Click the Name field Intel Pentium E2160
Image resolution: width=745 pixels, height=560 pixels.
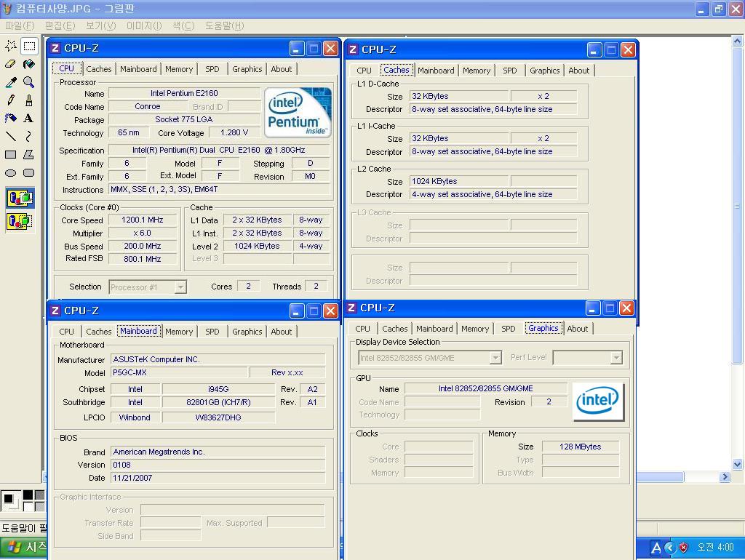pos(184,94)
